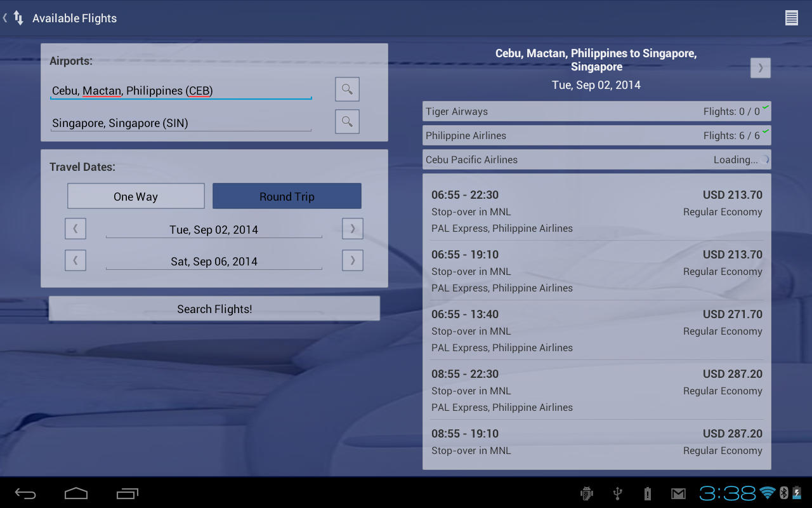Viewport: 812px width, 508px height.
Task: Tap the Available Flights title
Action: (75, 18)
